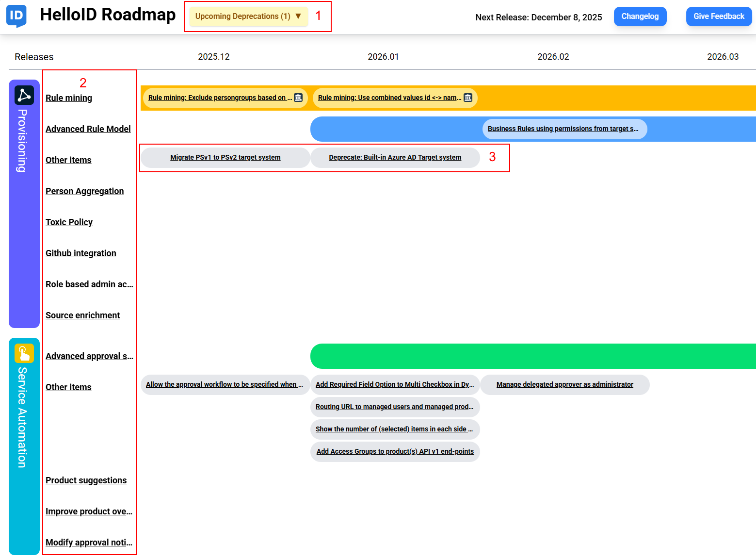
Task: Select Advanced Rule Model in the sidebar
Action: 88,129
